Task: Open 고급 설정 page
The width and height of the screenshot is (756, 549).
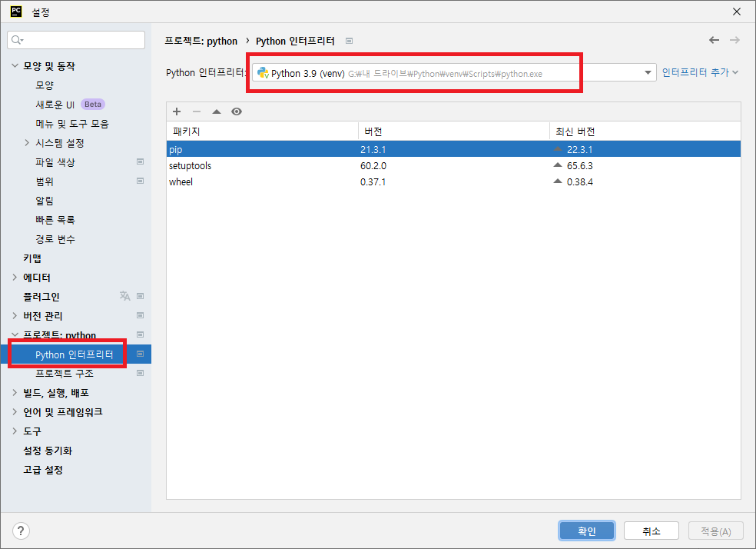Action: [43, 470]
